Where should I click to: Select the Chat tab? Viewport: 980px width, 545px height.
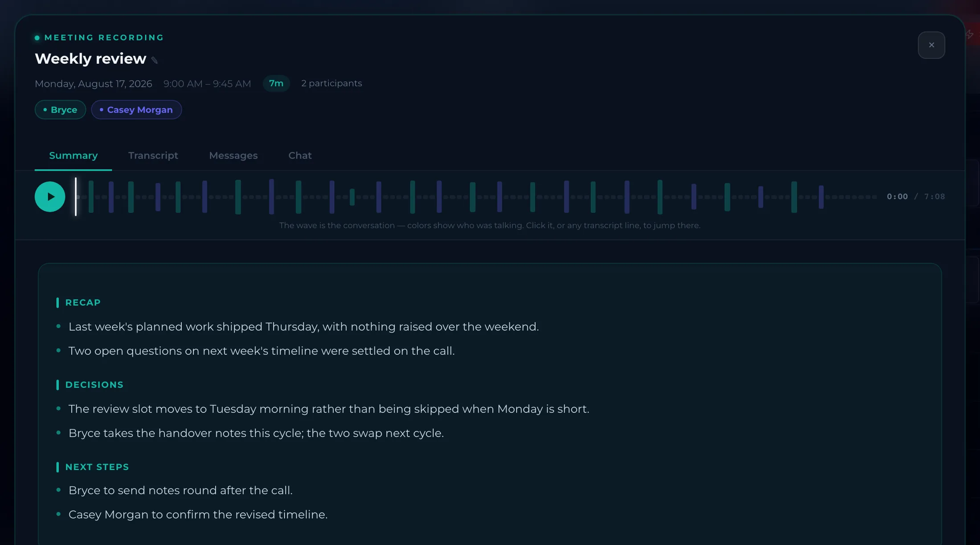point(300,156)
